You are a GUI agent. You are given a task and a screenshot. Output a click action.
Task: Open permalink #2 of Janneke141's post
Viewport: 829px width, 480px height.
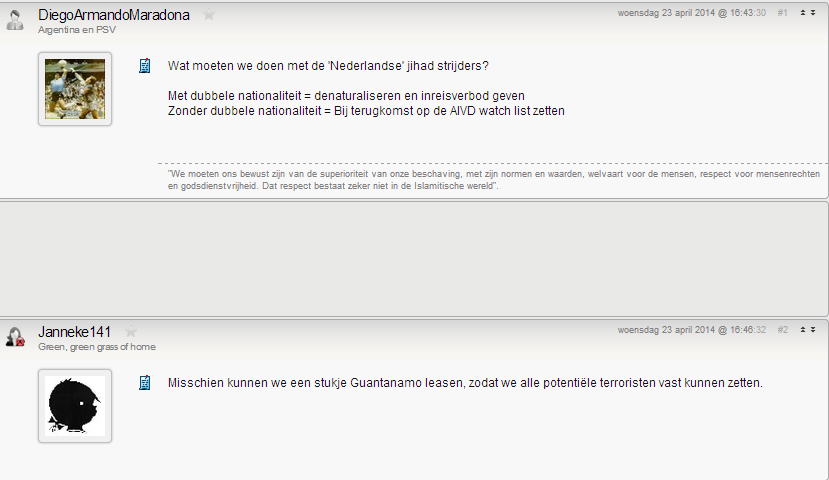tap(782, 330)
